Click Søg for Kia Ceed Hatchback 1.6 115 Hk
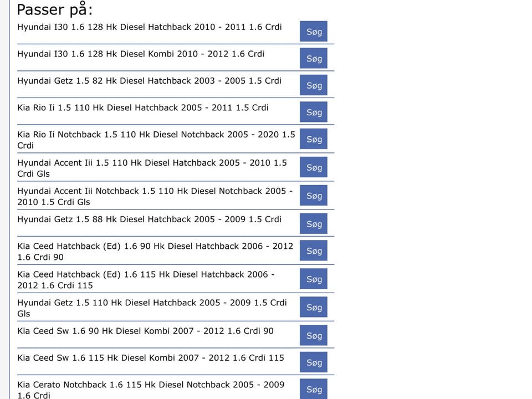The height and width of the screenshot is (399, 532). click(x=314, y=279)
